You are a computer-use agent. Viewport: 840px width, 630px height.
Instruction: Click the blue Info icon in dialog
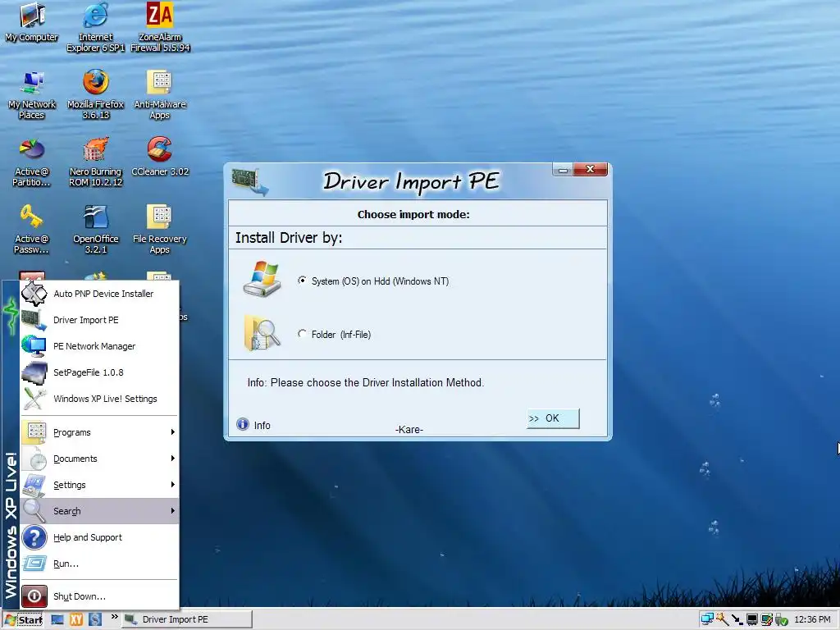(243, 424)
